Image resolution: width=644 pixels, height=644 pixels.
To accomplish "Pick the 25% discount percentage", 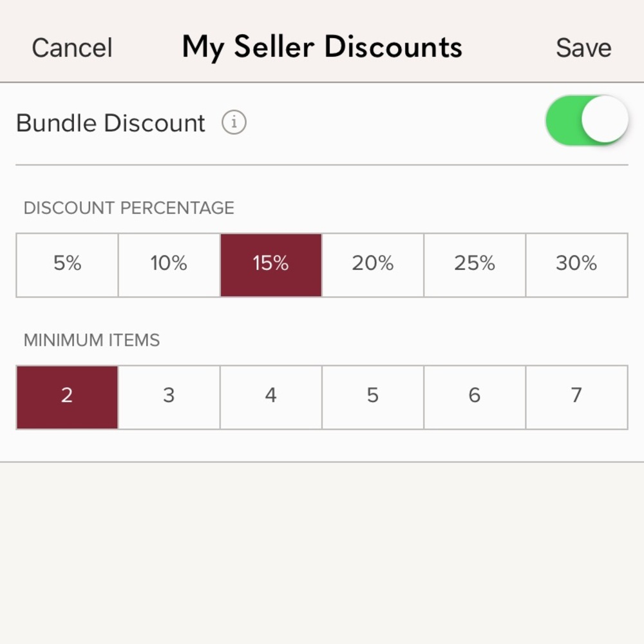I will click(x=474, y=265).
